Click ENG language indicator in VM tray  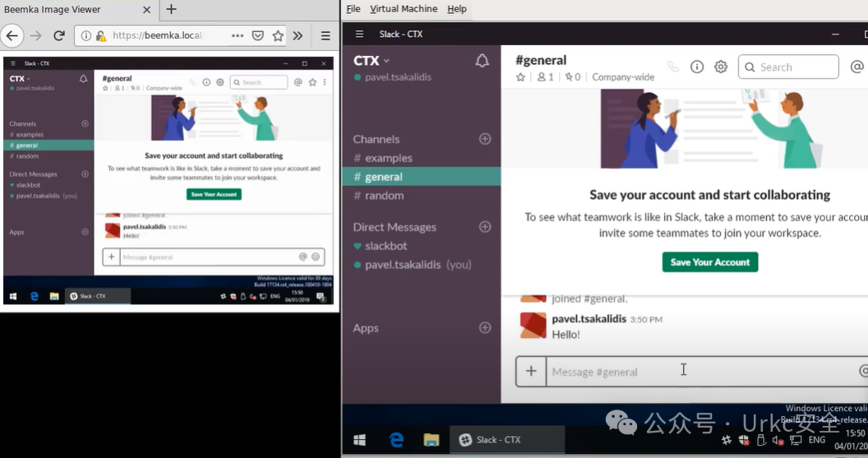pos(817,440)
